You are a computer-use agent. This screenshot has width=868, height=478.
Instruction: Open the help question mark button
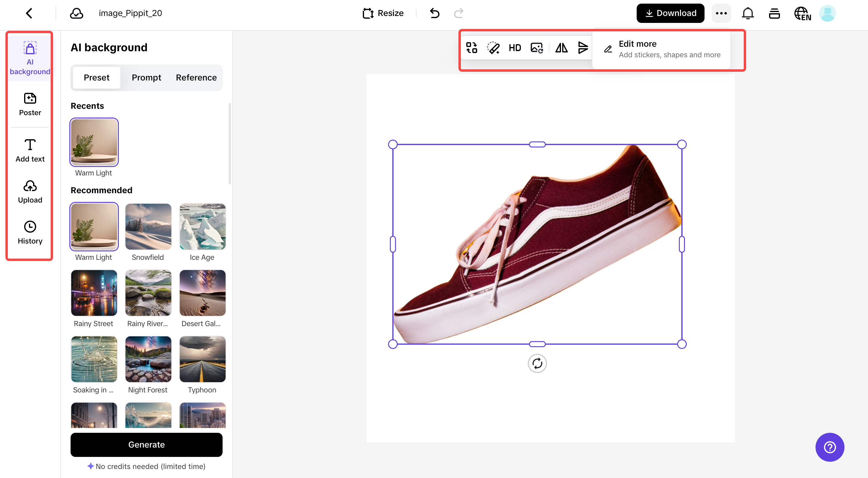point(830,447)
